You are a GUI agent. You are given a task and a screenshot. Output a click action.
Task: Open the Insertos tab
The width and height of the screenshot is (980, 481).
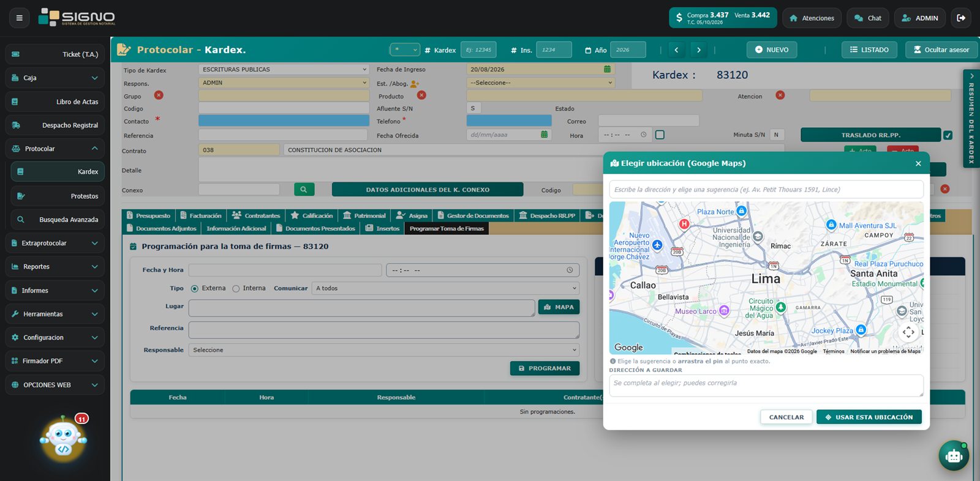point(382,228)
